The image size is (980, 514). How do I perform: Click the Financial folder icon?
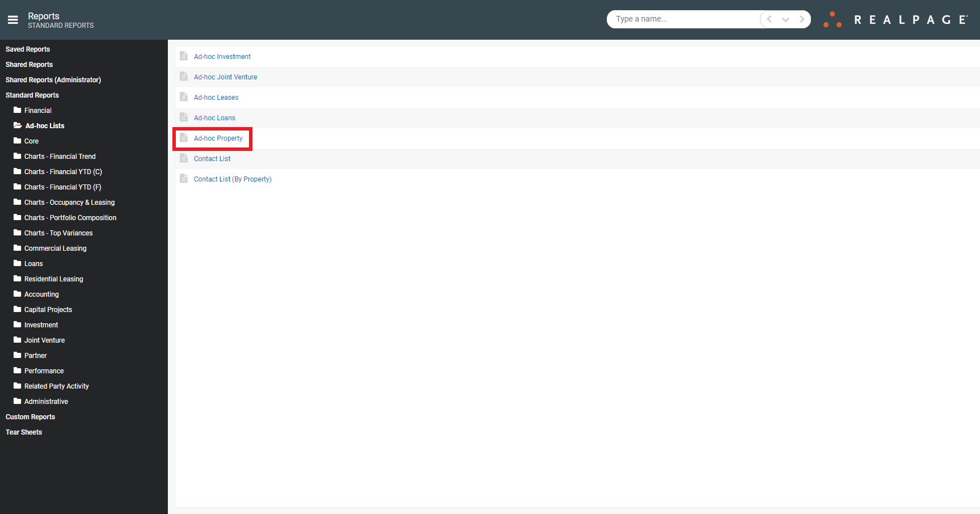(x=17, y=110)
